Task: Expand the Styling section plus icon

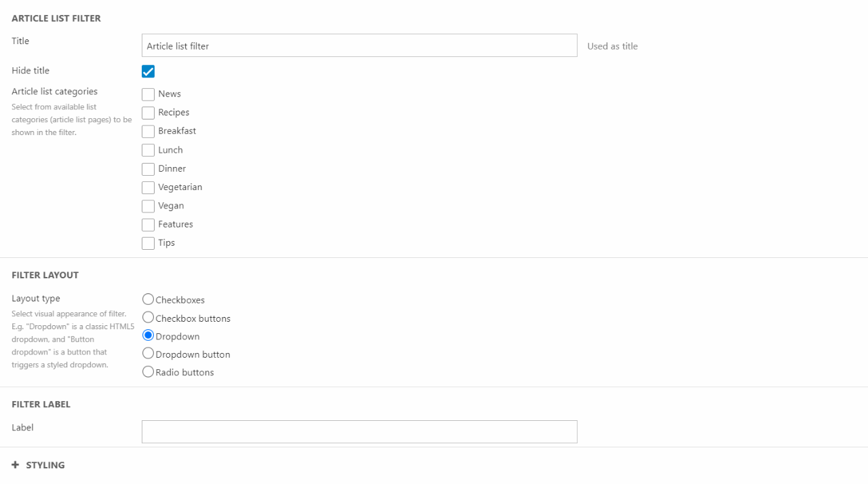Action: [16, 465]
